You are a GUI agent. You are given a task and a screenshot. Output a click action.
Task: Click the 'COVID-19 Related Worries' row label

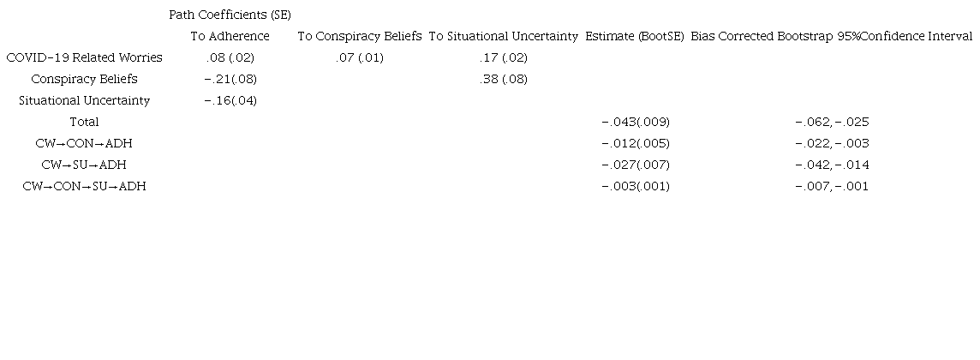click(x=84, y=58)
